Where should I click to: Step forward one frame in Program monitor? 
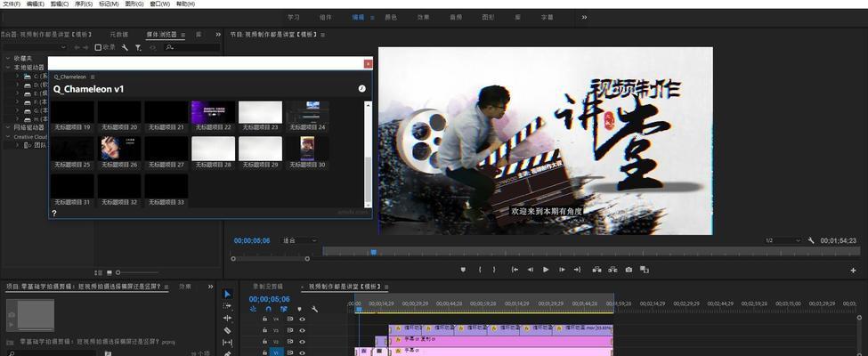[x=562, y=270]
